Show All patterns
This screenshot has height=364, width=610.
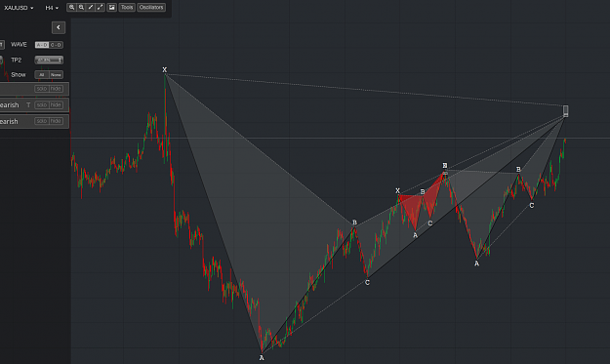click(x=42, y=75)
